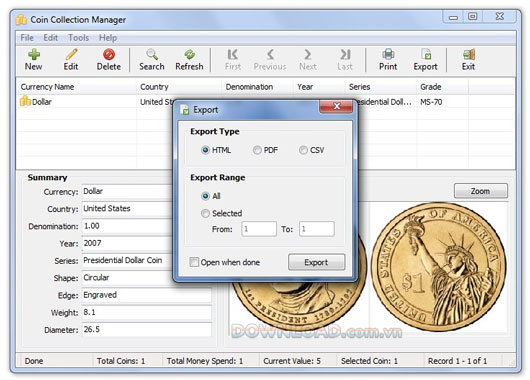Refresh the coin list via toolbar
Viewport: 530px width, 380px height.
coord(189,60)
